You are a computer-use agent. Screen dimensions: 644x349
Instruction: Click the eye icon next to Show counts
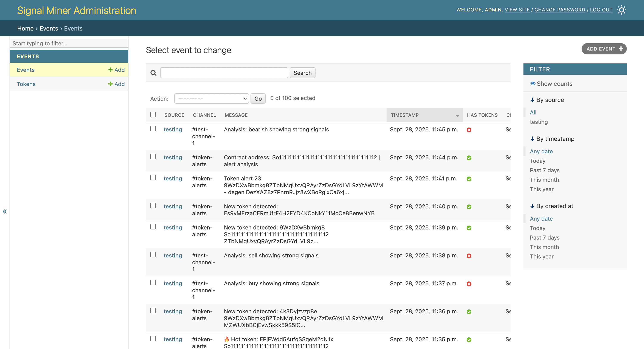pos(533,83)
